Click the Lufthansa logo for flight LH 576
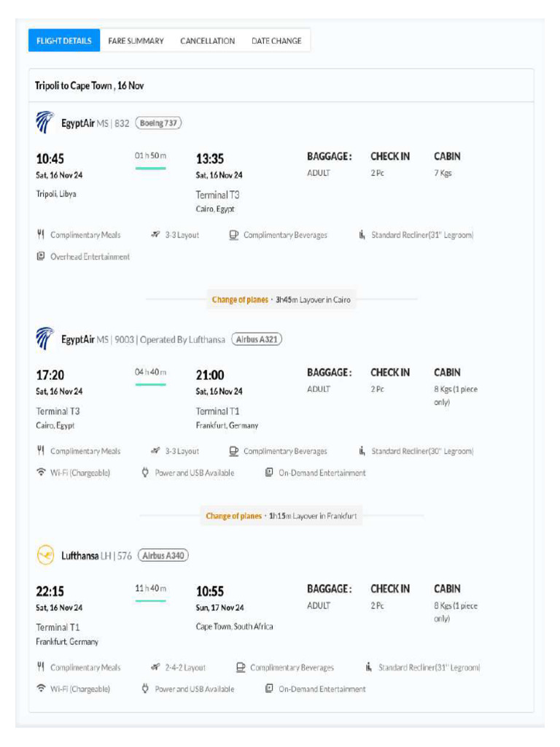Image resolution: width=560 pixels, height=747 pixels. pos(44,556)
